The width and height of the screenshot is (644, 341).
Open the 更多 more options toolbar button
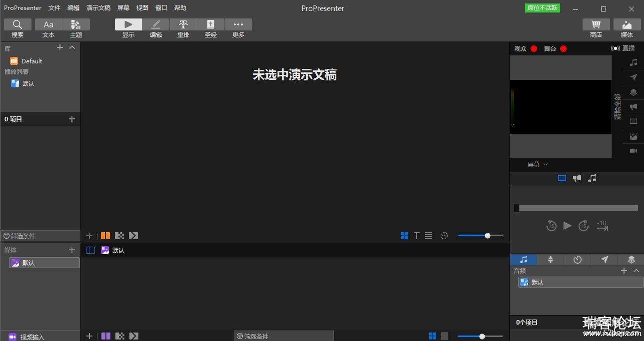[x=238, y=28]
